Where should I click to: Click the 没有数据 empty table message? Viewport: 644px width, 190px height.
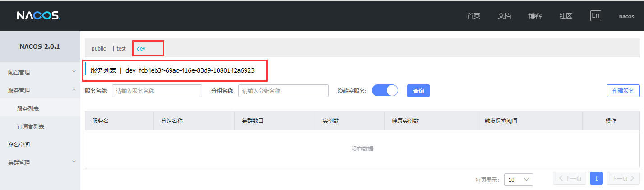point(362,148)
